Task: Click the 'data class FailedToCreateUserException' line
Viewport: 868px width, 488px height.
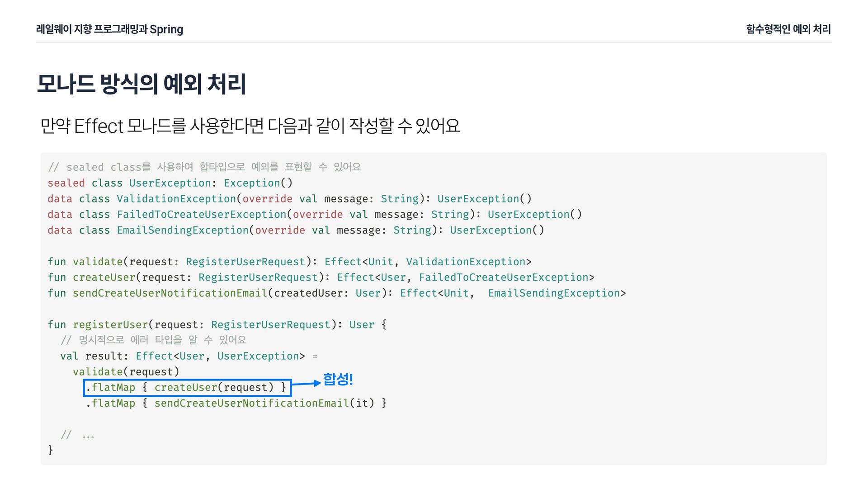Action: pyautogui.click(x=315, y=214)
